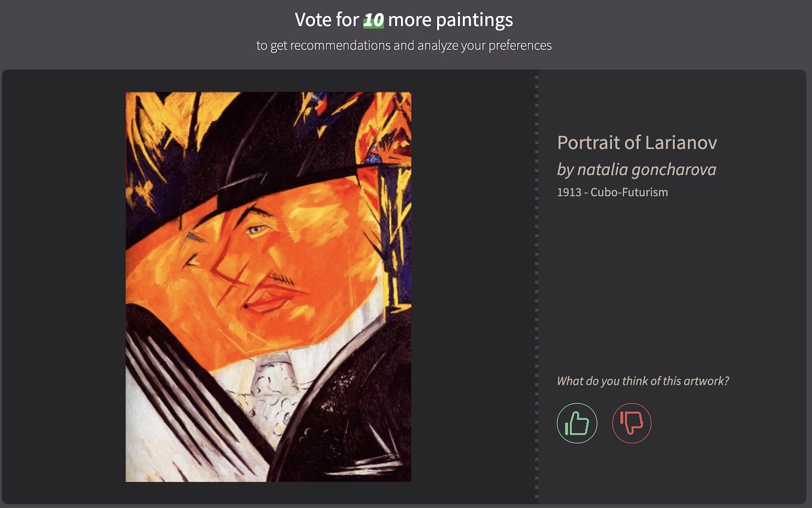Click the small mustache in the portrait

pos(282,278)
